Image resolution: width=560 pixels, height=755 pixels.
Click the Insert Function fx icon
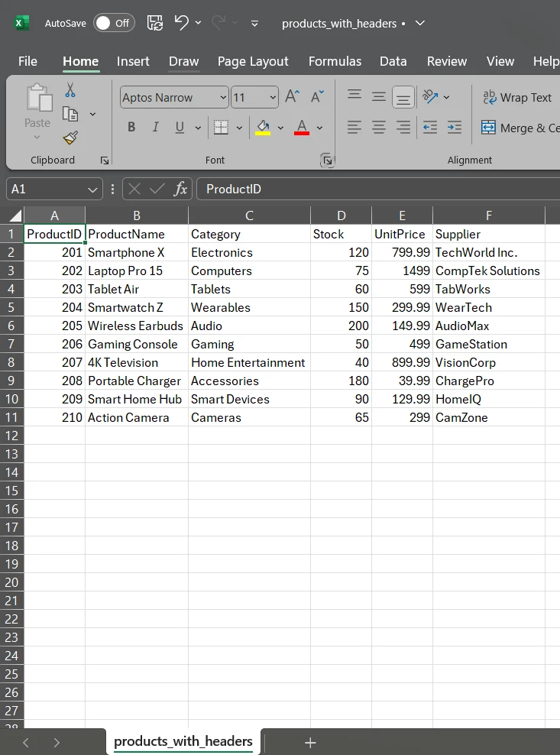point(180,189)
